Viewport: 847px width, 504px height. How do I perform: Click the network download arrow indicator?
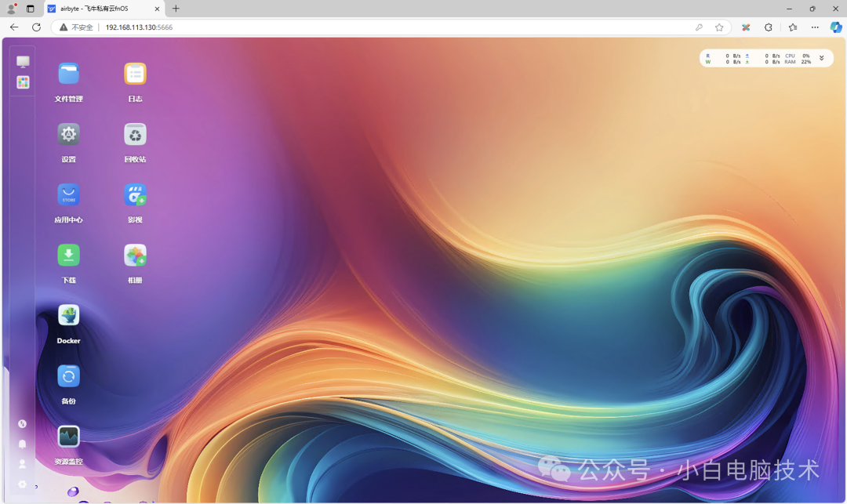[x=747, y=62]
